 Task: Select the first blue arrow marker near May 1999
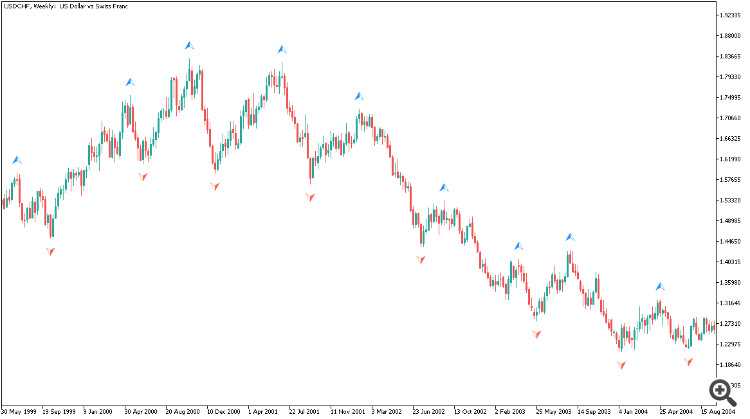point(17,160)
